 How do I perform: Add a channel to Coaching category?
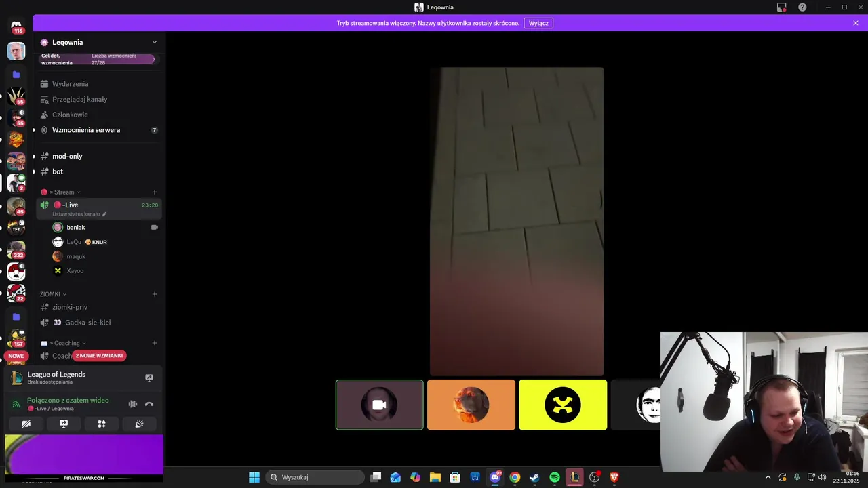(x=155, y=343)
